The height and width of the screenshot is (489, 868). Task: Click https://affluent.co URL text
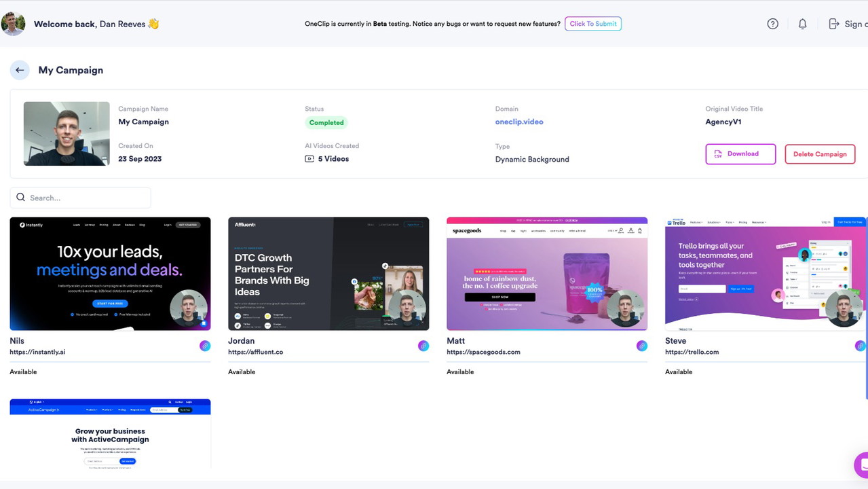coord(256,352)
